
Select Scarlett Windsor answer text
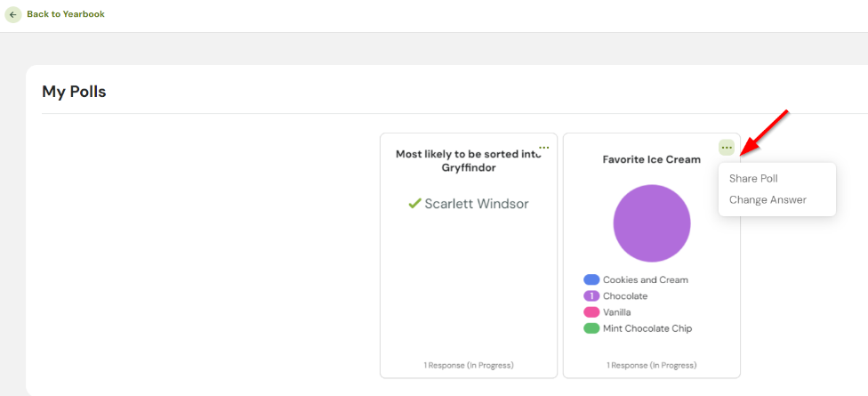click(x=476, y=204)
